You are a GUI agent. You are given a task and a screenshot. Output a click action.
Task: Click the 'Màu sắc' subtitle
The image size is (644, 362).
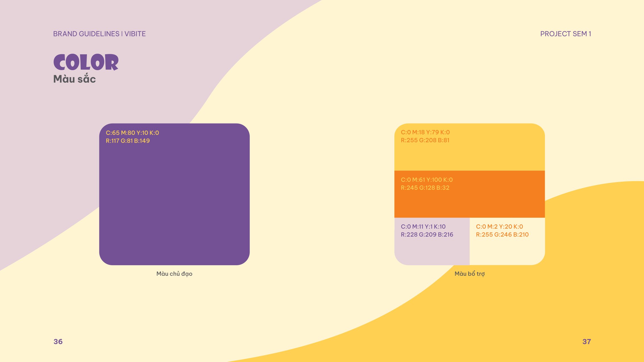pyautogui.click(x=74, y=79)
